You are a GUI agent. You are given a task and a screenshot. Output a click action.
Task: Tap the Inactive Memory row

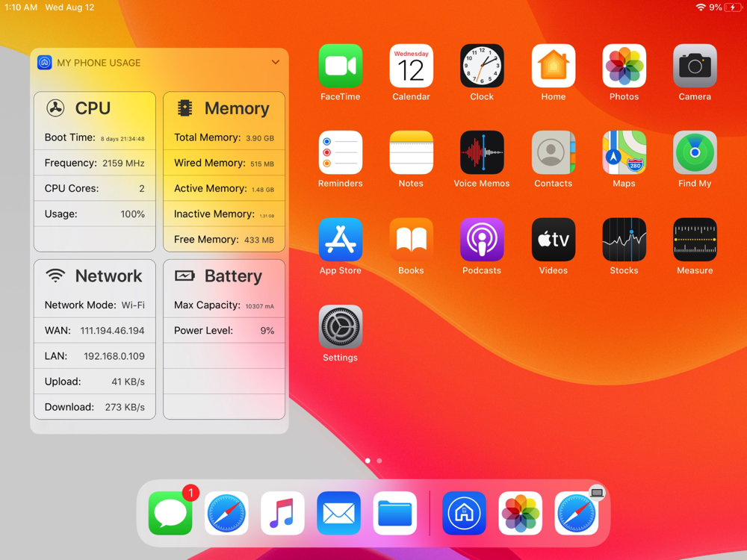(224, 214)
